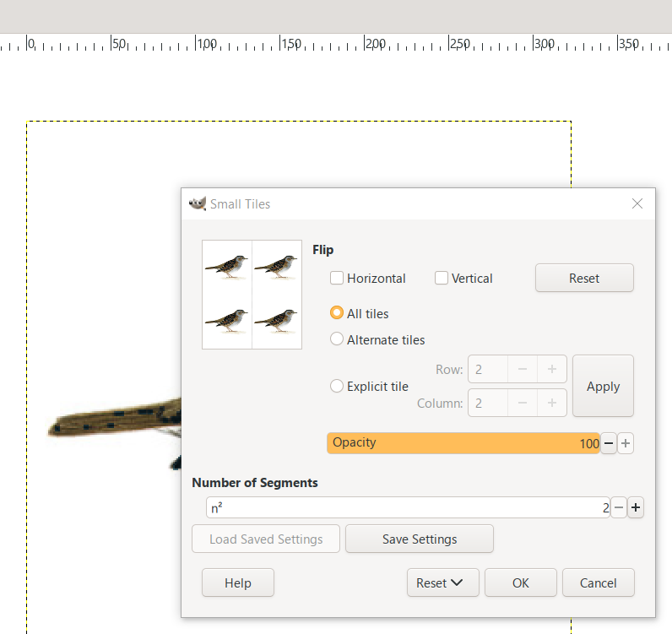Decrease the Row value with minus

tap(523, 369)
